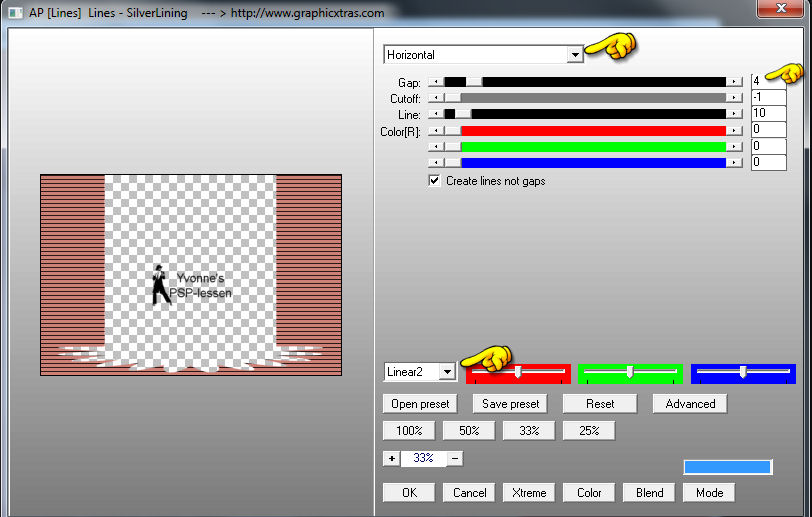The width and height of the screenshot is (812, 517).
Task: Click the plus zoom-in button
Action: click(x=392, y=458)
